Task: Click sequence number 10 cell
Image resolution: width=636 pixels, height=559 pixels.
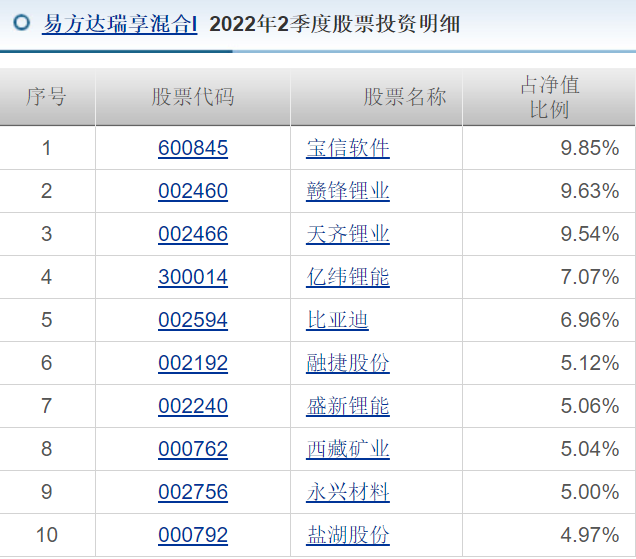Action: pos(47,535)
